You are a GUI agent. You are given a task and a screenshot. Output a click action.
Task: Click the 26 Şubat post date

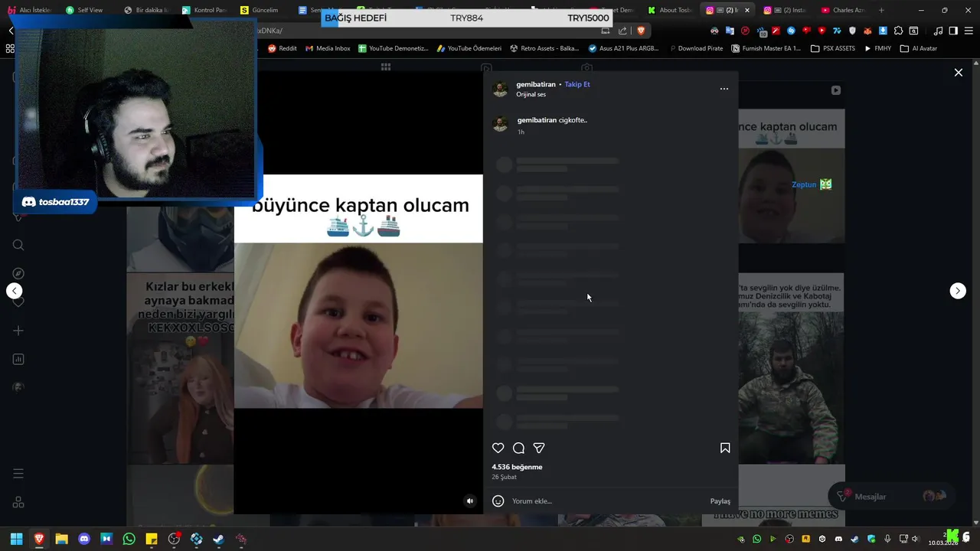(504, 477)
